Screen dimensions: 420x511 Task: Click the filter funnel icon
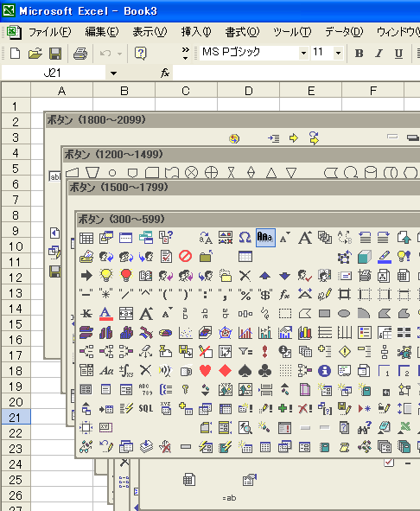coord(245,351)
